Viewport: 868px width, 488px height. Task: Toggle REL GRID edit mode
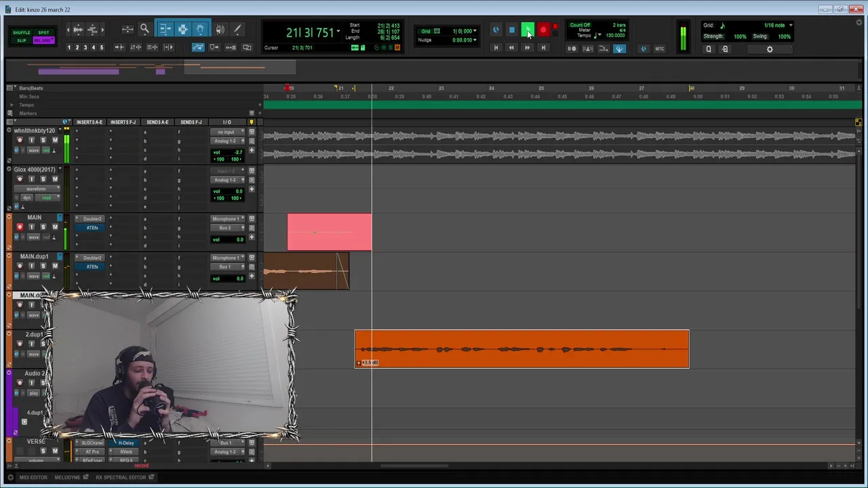pyautogui.click(x=43, y=40)
